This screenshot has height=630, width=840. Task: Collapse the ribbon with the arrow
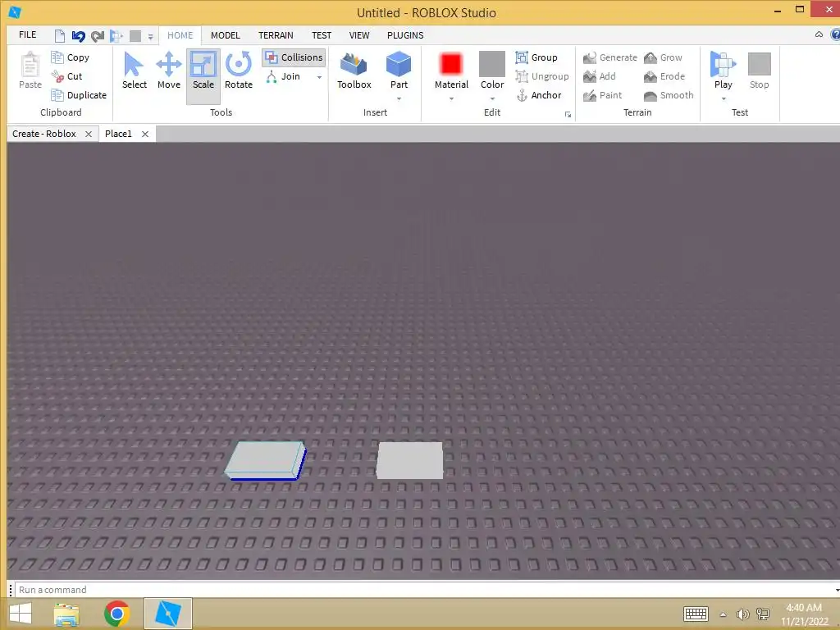point(819,34)
